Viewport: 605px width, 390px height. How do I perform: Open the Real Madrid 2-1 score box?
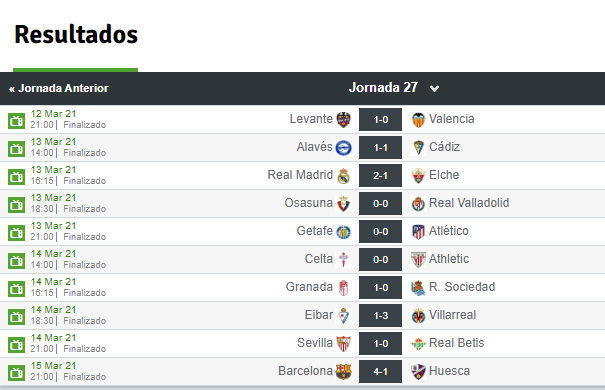coord(380,176)
